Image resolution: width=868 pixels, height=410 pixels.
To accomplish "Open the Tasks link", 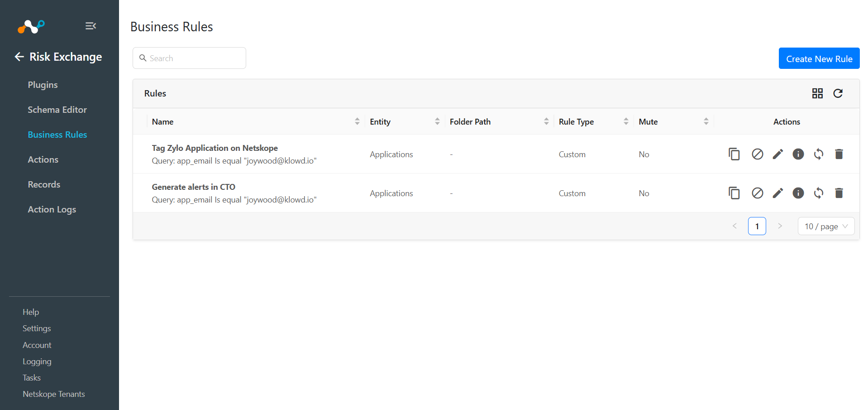I will [x=32, y=378].
